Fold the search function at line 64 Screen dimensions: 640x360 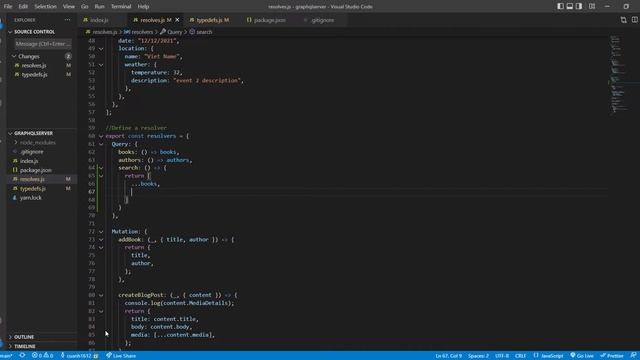pos(101,168)
